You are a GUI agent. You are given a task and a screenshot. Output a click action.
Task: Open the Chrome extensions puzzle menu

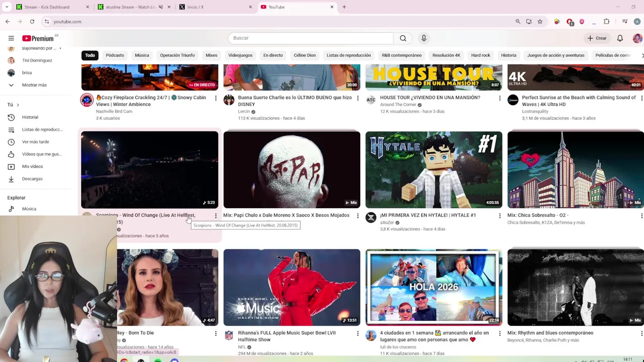pyautogui.click(x=606, y=22)
